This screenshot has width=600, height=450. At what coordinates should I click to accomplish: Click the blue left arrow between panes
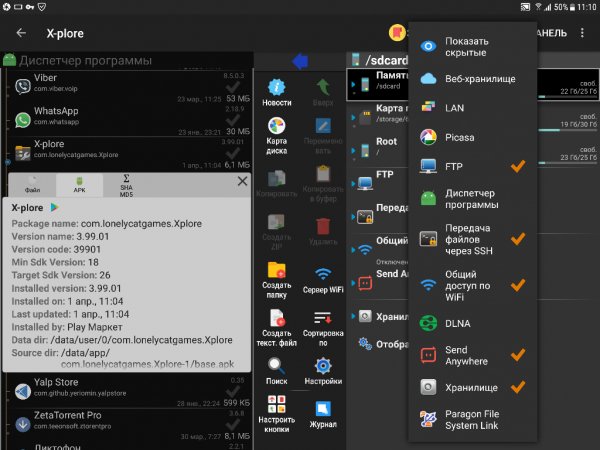300,61
